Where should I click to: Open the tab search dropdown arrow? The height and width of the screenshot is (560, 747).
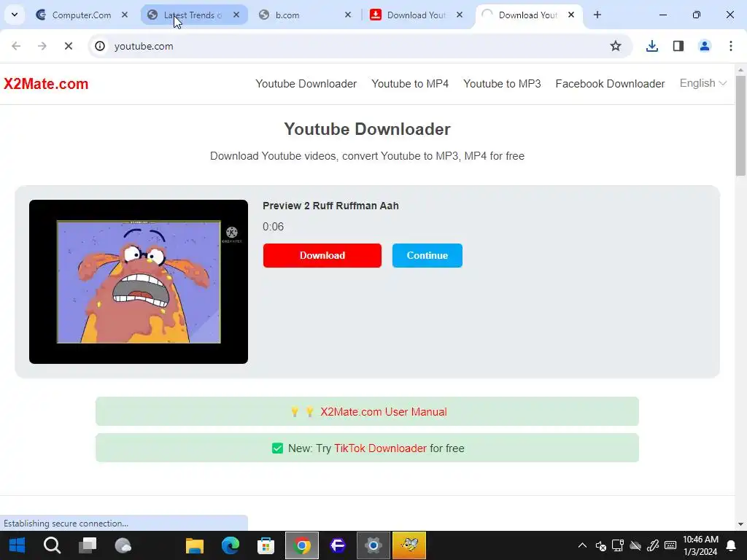pos(15,15)
